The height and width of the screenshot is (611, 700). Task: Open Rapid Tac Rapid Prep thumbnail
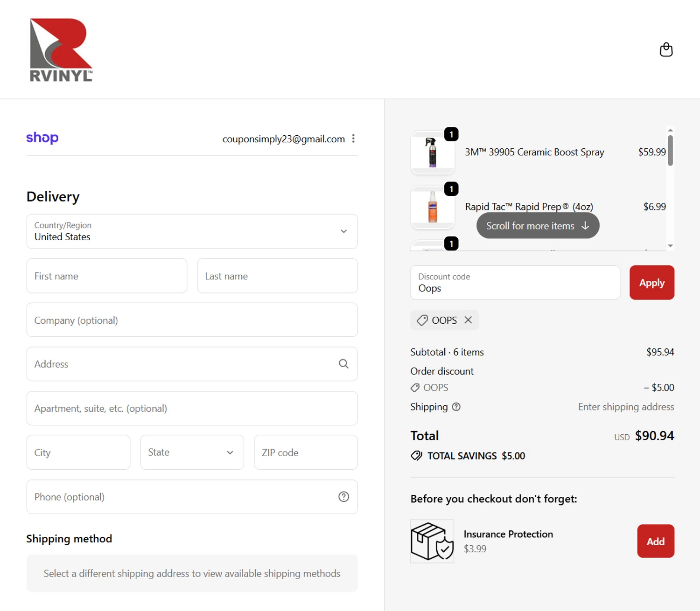click(x=433, y=207)
